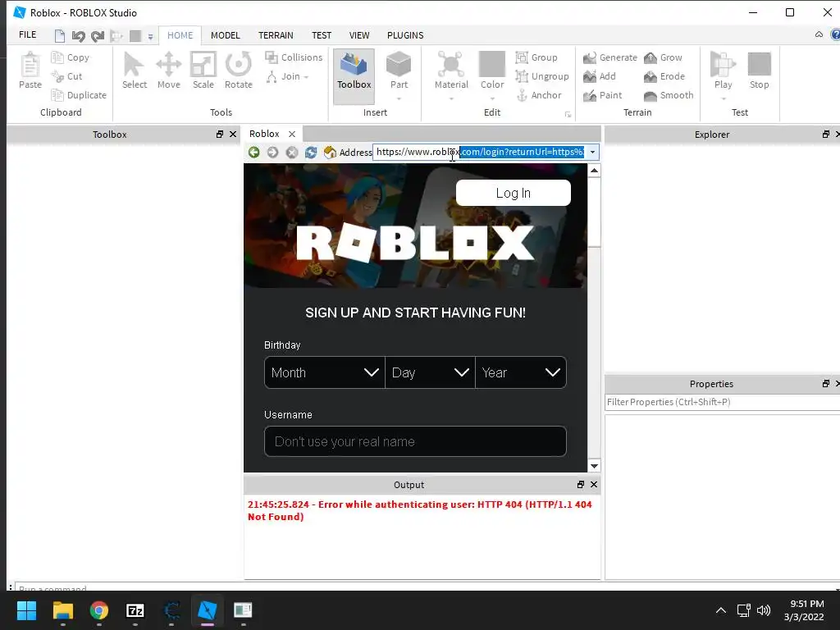Click the Undo icon

pos(78,36)
